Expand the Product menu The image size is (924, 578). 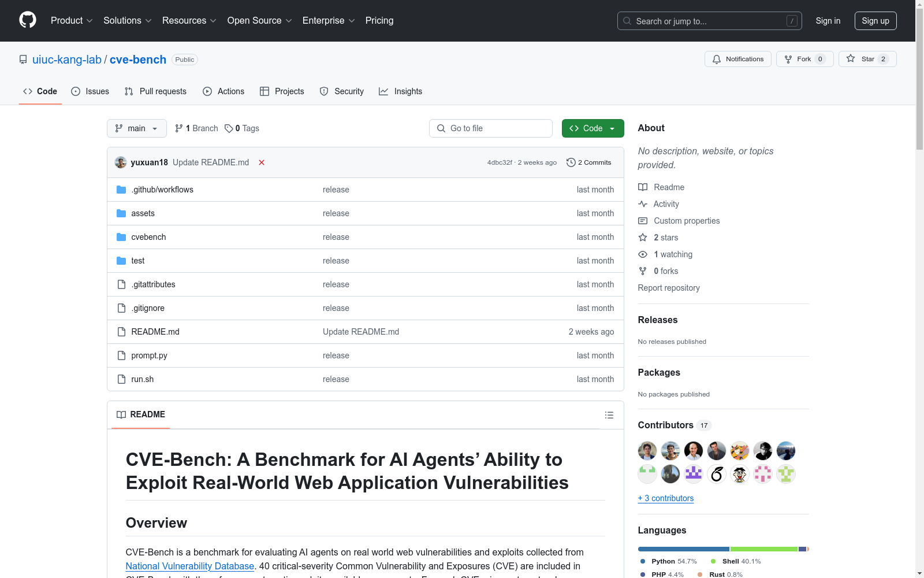[x=72, y=21]
